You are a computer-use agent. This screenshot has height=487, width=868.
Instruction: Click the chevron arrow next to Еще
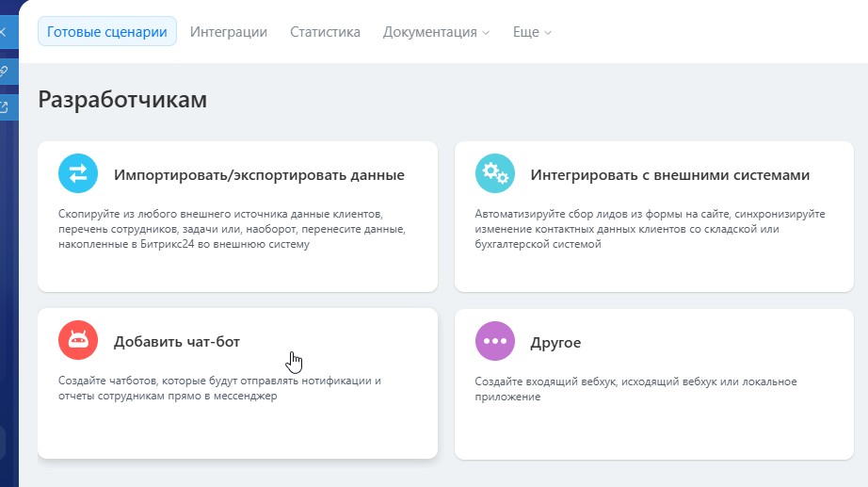tap(548, 33)
